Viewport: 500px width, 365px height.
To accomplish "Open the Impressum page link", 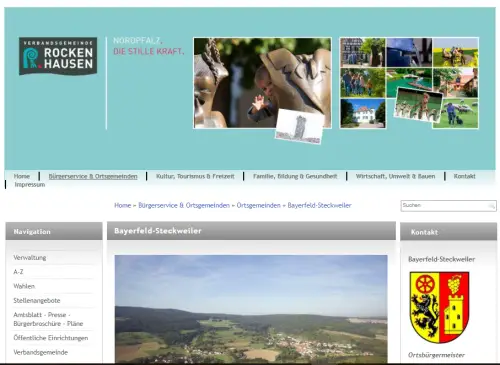I will coord(30,185).
